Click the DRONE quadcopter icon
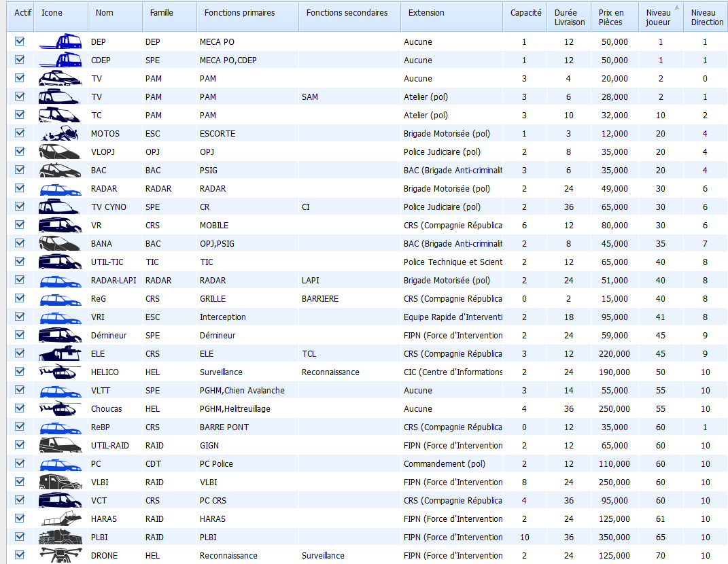This screenshot has width=728, height=564. (x=60, y=555)
